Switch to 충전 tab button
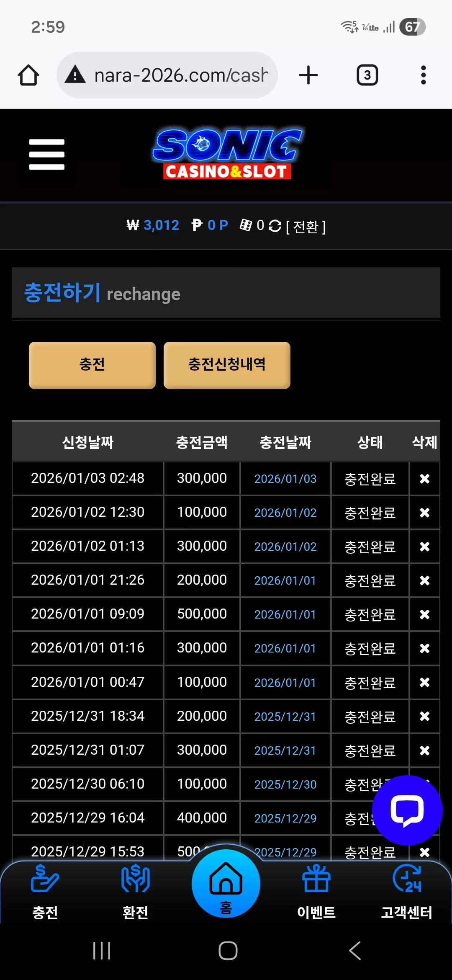Image resolution: width=452 pixels, height=980 pixels. [x=92, y=365]
